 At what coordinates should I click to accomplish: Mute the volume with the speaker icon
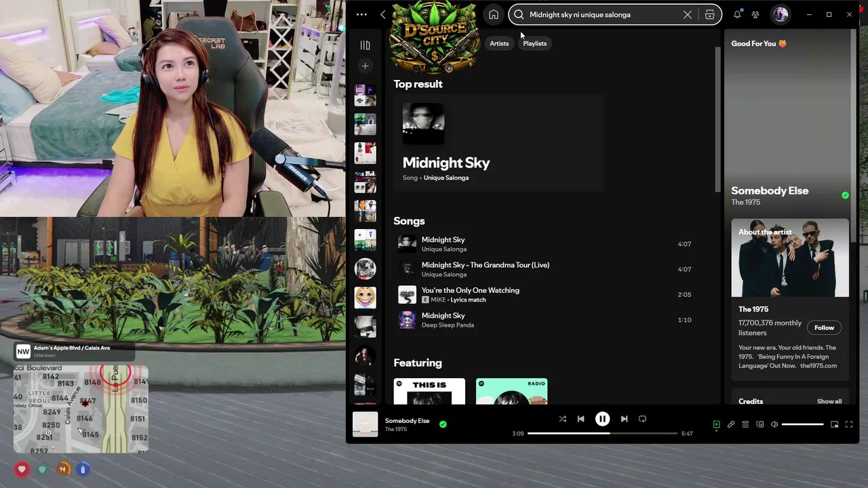click(774, 424)
